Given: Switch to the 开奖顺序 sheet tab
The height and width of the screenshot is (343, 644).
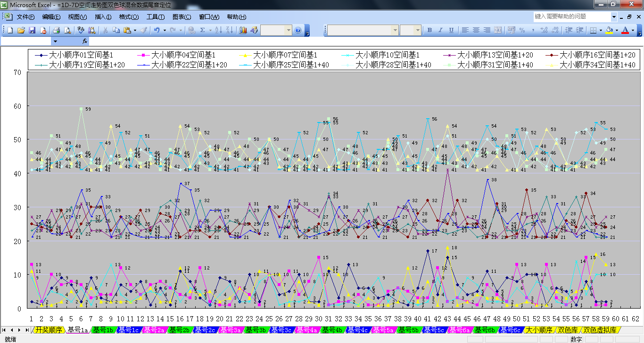Looking at the screenshot, I should coord(49,330).
